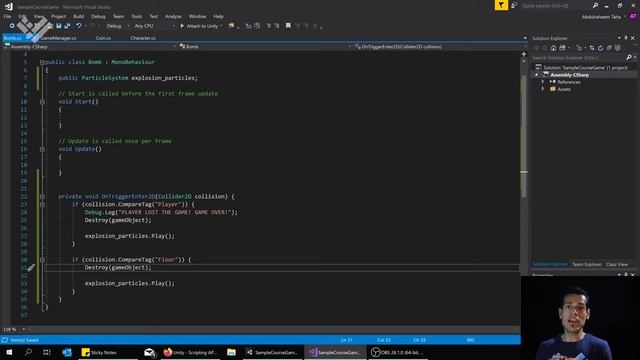
Task: Click the Solution Explorer Home icon
Action: pyautogui.click(x=553, y=48)
